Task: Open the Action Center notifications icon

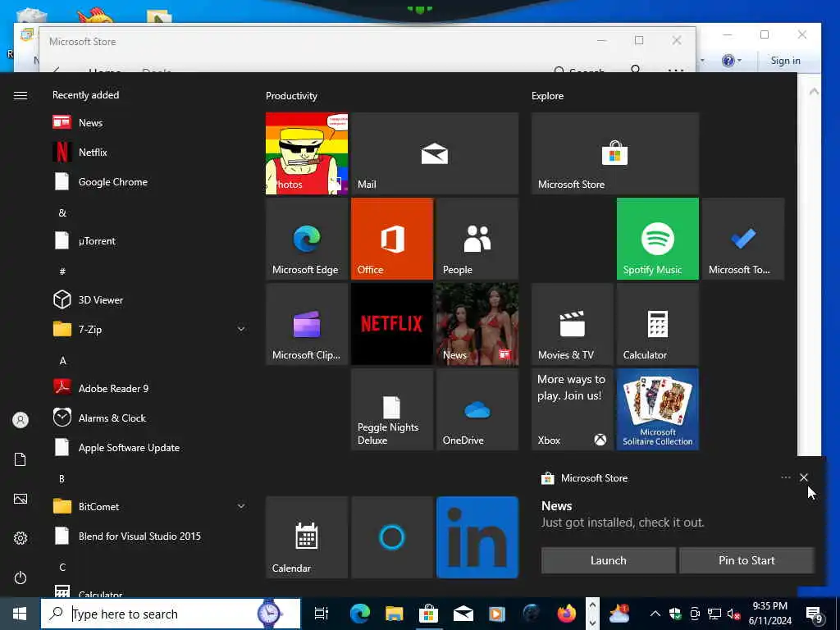Action: pyautogui.click(x=815, y=614)
